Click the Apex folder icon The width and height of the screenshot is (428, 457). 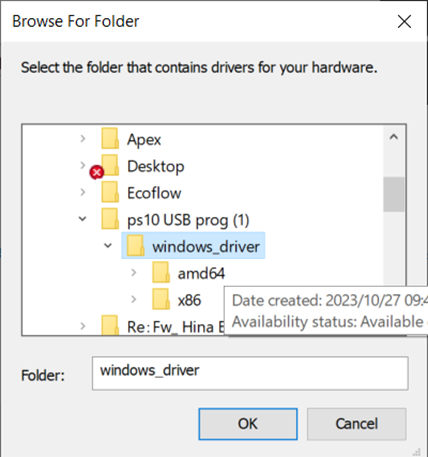coord(110,138)
